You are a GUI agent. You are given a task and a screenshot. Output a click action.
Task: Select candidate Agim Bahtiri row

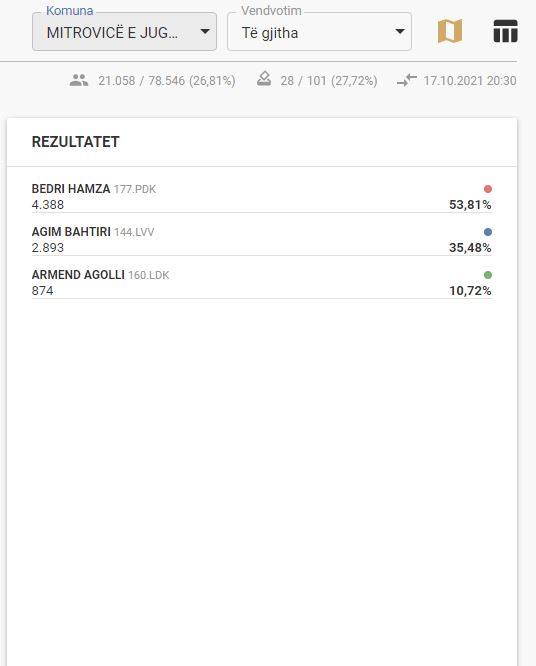[x=262, y=240]
